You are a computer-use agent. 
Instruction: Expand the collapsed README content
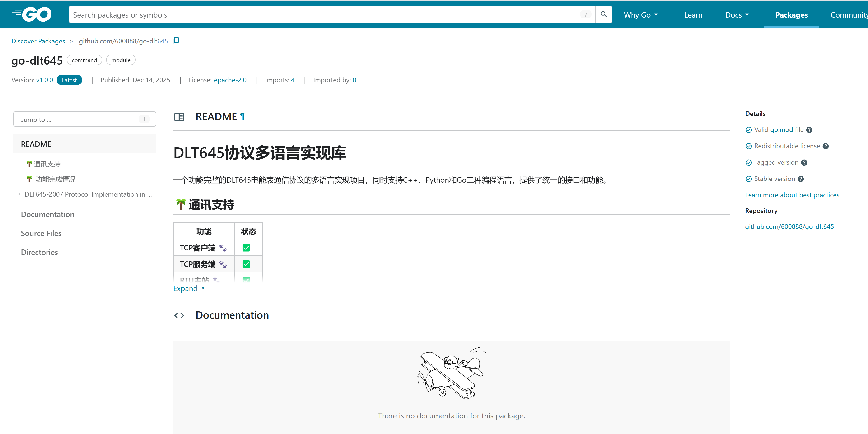(189, 289)
